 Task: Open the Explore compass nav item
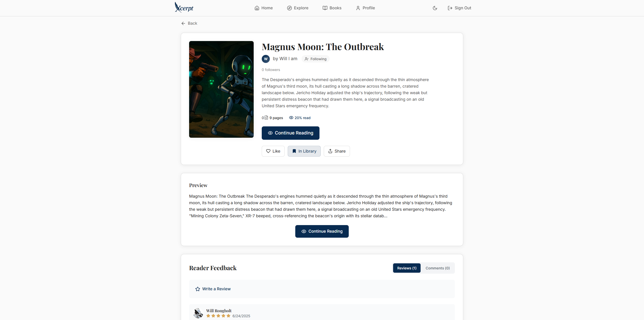tap(298, 8)
